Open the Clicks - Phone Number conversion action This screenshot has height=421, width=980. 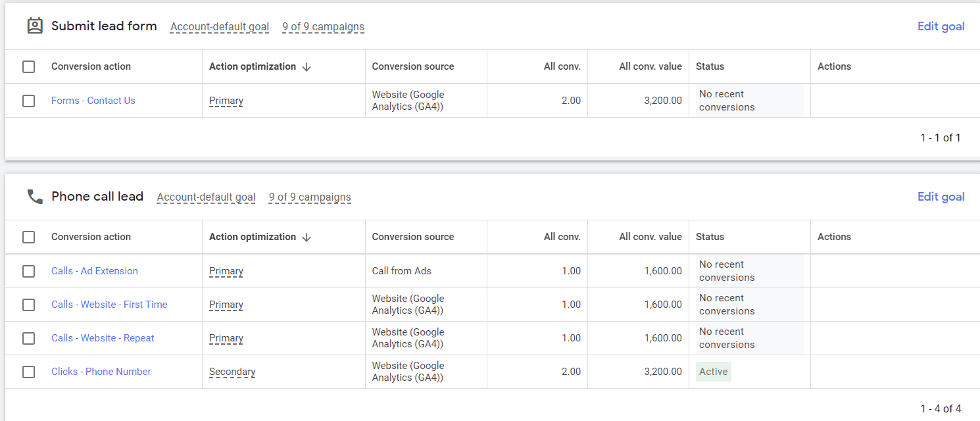101,372
